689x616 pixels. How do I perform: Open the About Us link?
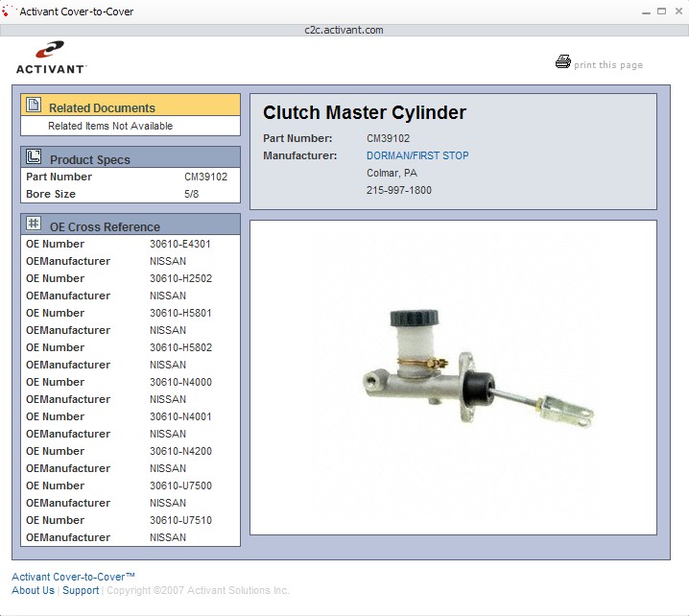[33, 590]
